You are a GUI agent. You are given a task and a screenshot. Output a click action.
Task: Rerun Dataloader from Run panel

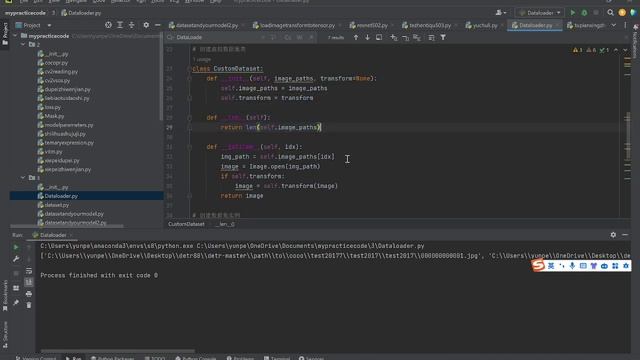[16, 247]
